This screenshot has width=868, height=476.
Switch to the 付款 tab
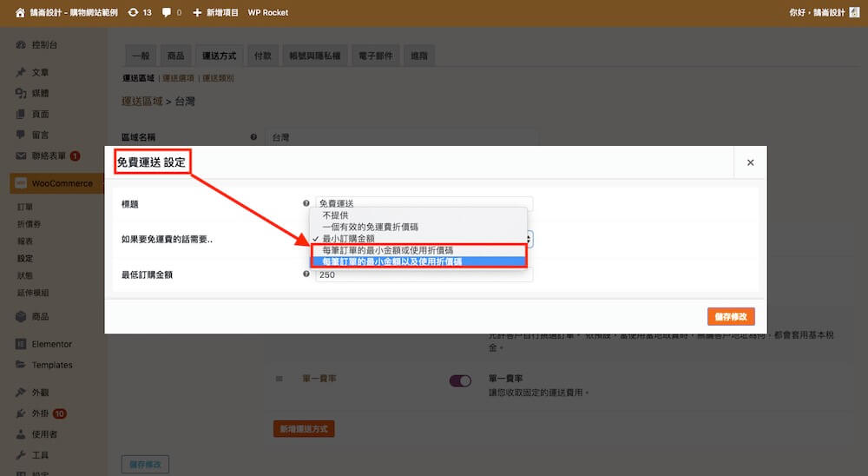pyautogui.click(x=263, y=56)
